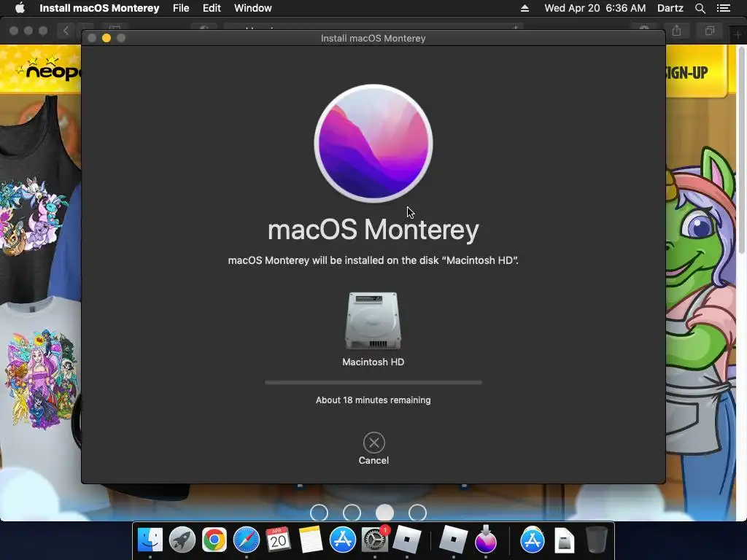Open the Apple menu
The image size is (747, 560).
[20, 8]
